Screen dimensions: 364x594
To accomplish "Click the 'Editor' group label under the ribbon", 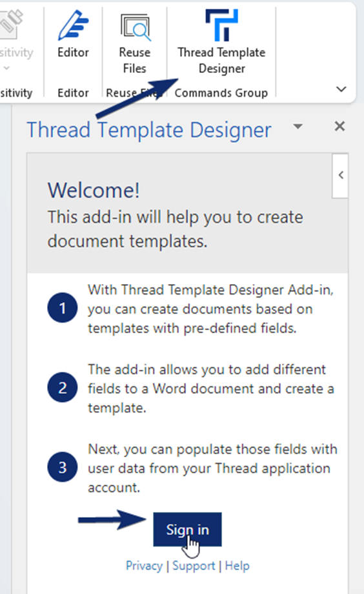I will 73,93.
